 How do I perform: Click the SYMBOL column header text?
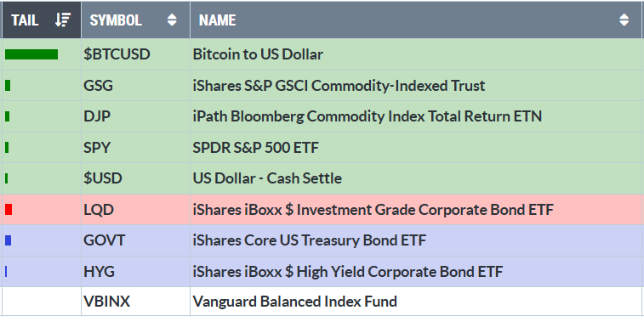point(116,20)
